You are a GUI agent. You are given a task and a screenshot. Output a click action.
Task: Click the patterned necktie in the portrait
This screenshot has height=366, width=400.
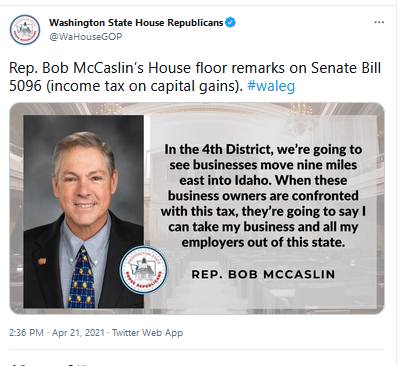[x=82, y=277]
